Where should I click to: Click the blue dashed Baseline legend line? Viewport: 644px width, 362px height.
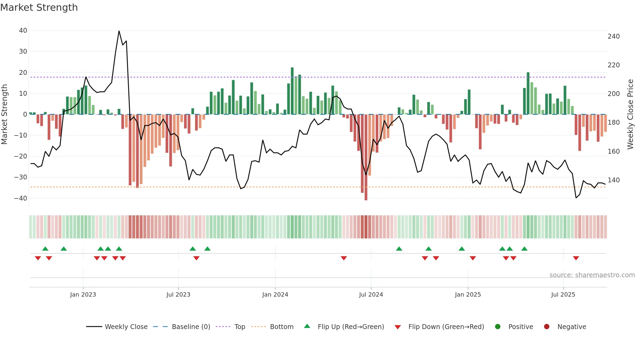coord(160,327)
